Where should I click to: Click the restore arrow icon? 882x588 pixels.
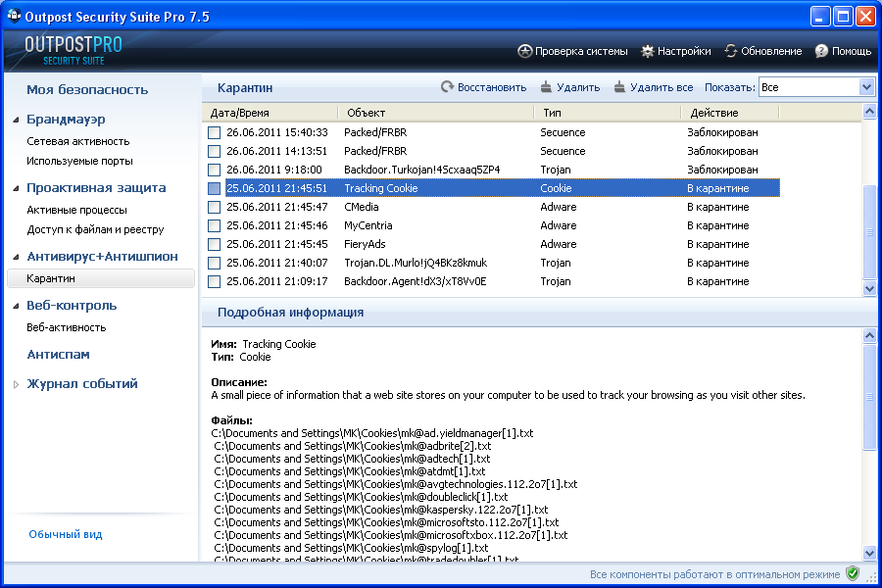pos(447,87)
